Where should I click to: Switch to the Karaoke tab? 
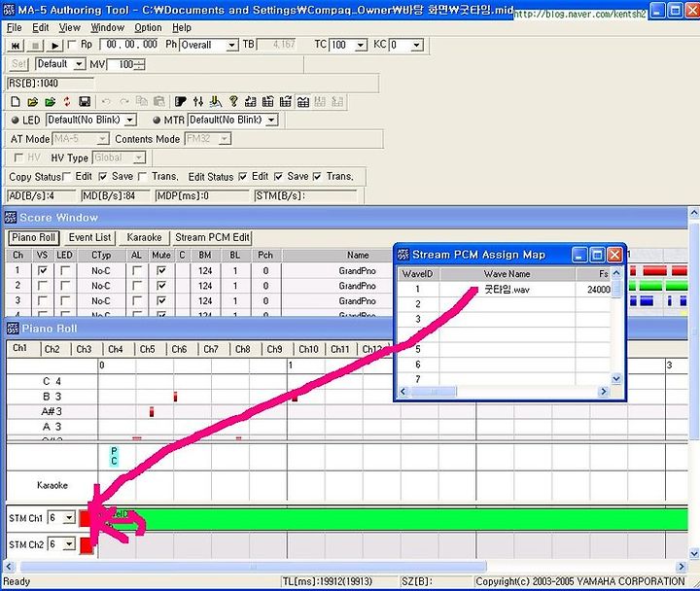(x=144, y=237)
